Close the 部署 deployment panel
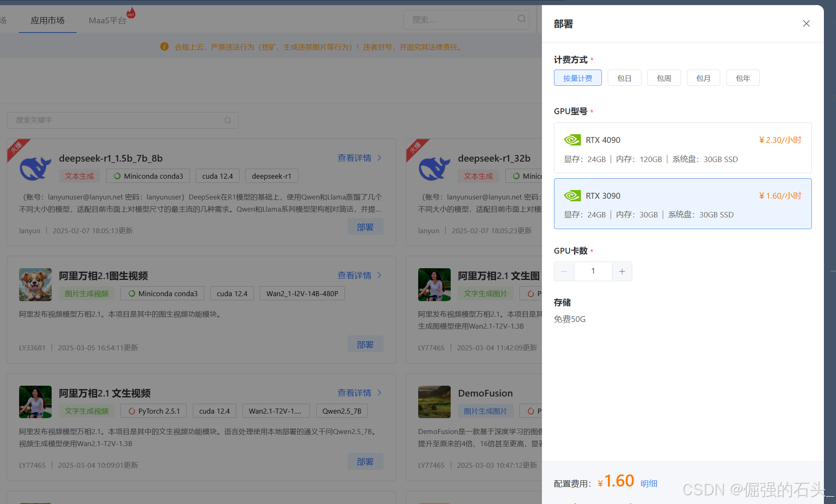836x504 pixels. 806,24
